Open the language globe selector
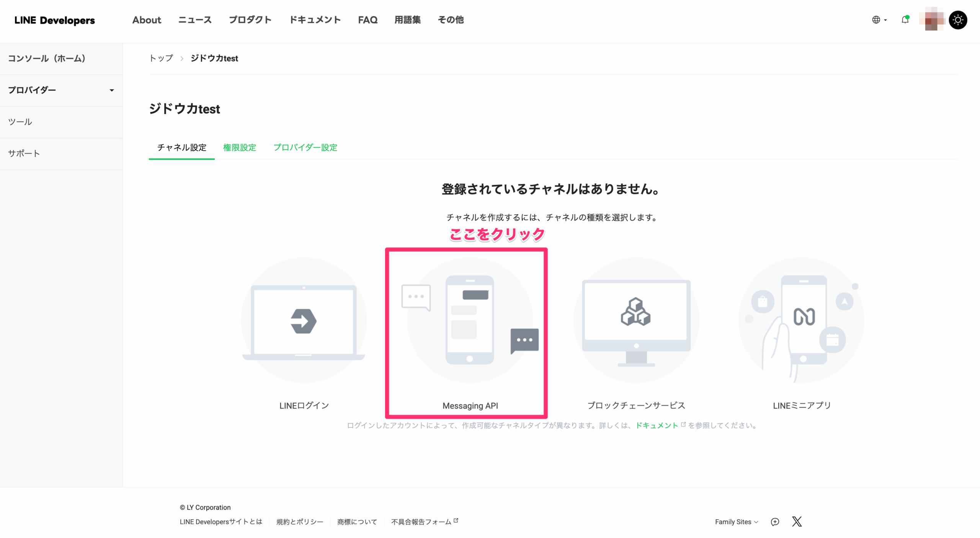Screen dimensions: 980x538 [x=879, y=20]
